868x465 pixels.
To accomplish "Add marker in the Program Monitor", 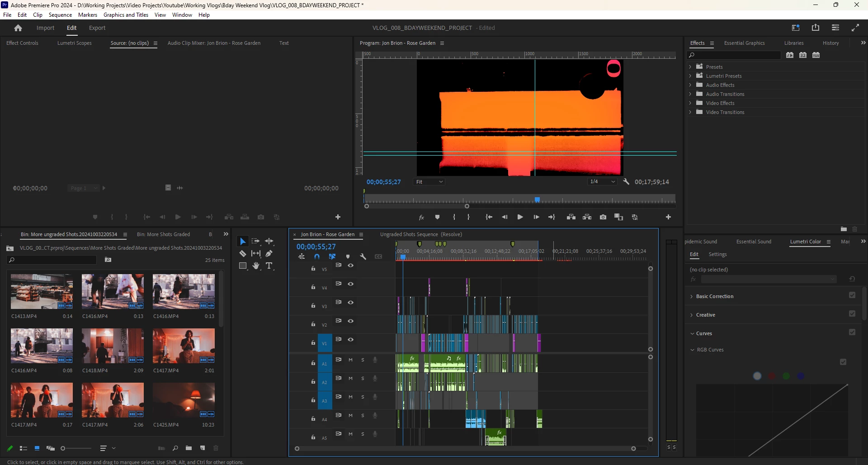I will tap(437, 218).
